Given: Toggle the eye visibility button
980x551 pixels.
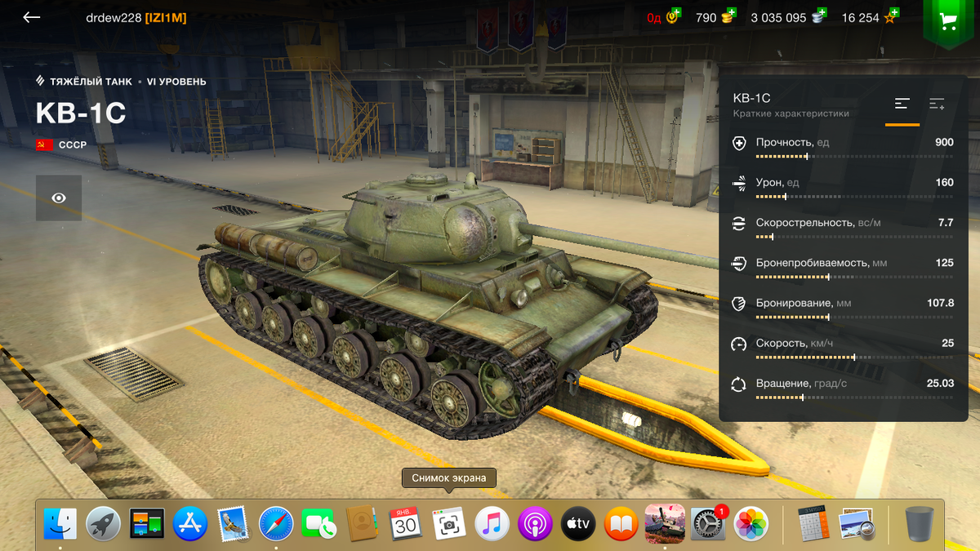Looking at the screenshot, I should [x=59, y=198].
